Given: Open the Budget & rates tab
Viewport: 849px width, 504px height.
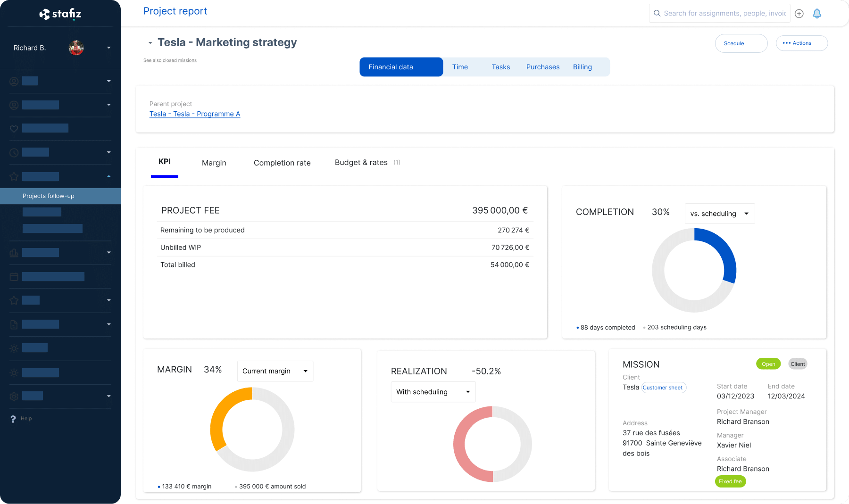Looking at the screenshot, I should coord(361,163).
